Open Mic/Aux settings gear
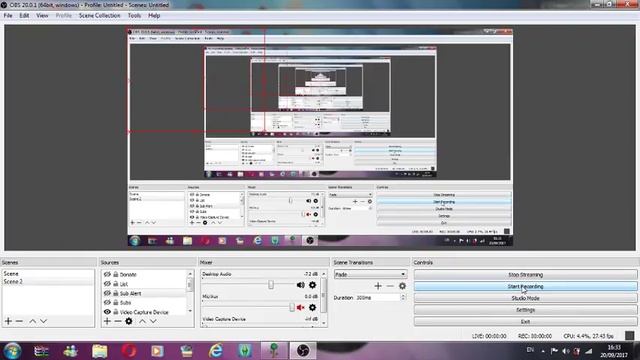The image size is (640, 360). (312, 307)
